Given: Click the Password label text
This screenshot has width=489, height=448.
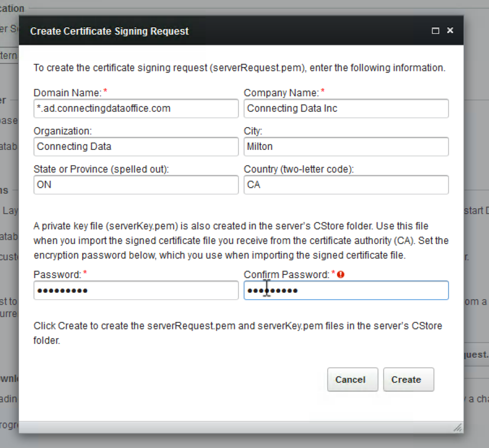Looking at the screenshot, I should coord(57,274).
